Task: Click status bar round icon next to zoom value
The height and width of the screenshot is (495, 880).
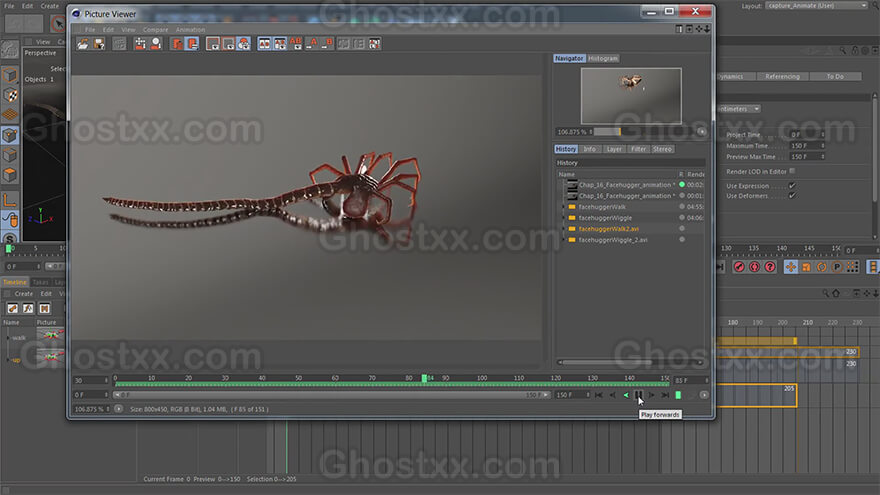Action: pos(118,409)
